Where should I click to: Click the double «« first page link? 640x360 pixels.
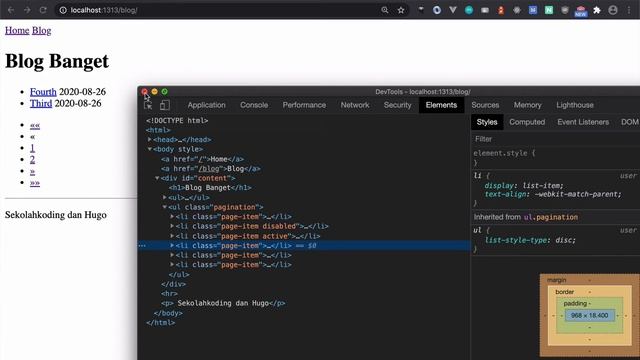point(35,125)
